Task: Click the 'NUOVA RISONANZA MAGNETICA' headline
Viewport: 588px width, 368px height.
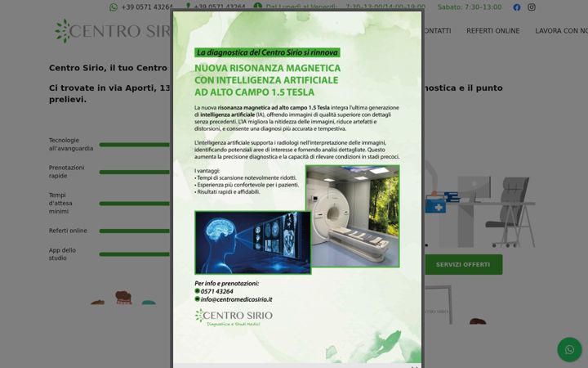Action: (x=267, y=68)
